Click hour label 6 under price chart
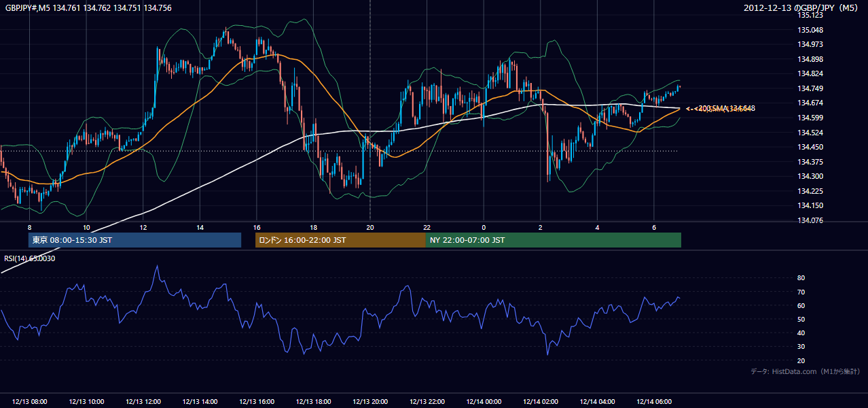Image resolution: width=868 pixels, height=408 pixels. click(653, 227)
